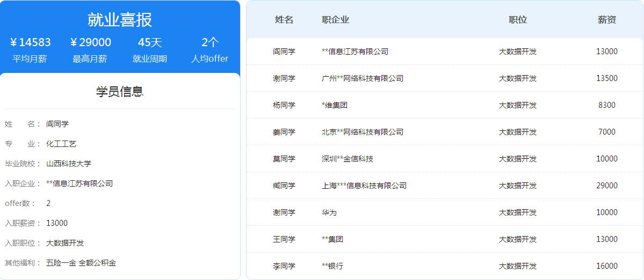This screenshot has height=280, width=644.
Task: Select the company *维集团
Action: [335, 105]
